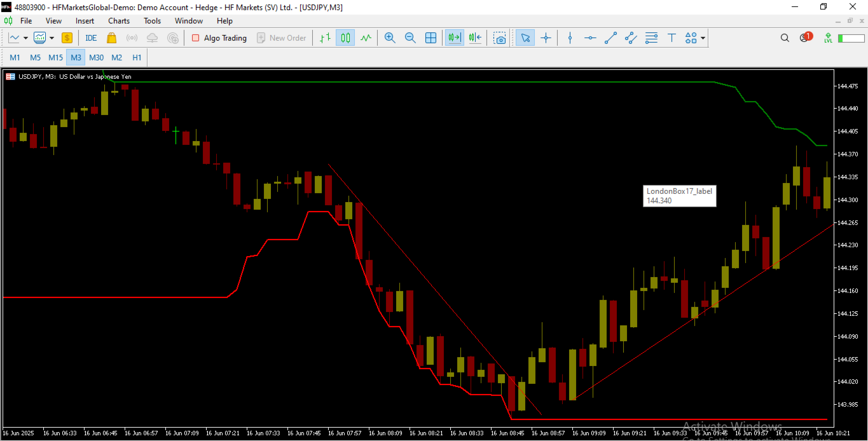The height and width of the screenshot is (441, 868).
Task: Click the connection status bar indicator
Action: coord(851,38)
